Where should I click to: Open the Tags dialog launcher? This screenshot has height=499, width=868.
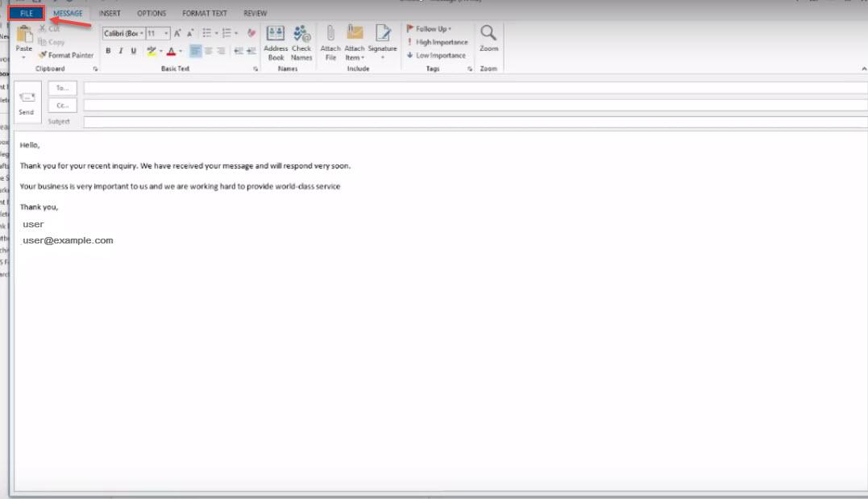470,69
